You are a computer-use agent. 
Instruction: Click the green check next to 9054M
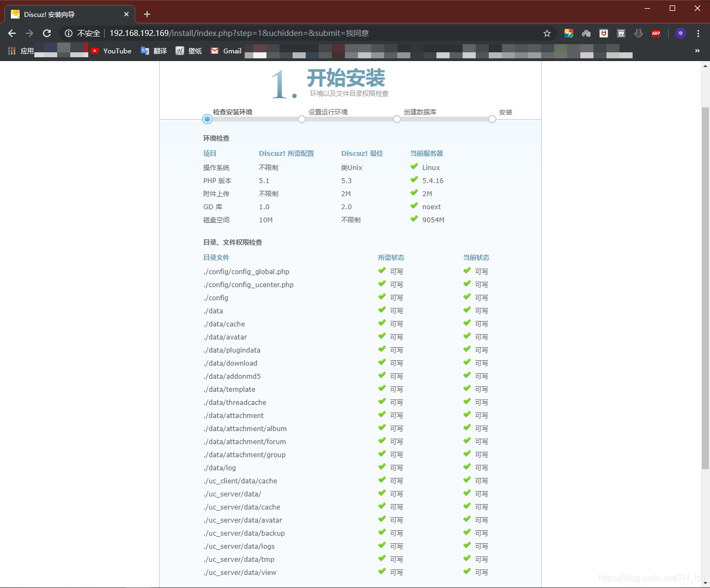point(414,219)
